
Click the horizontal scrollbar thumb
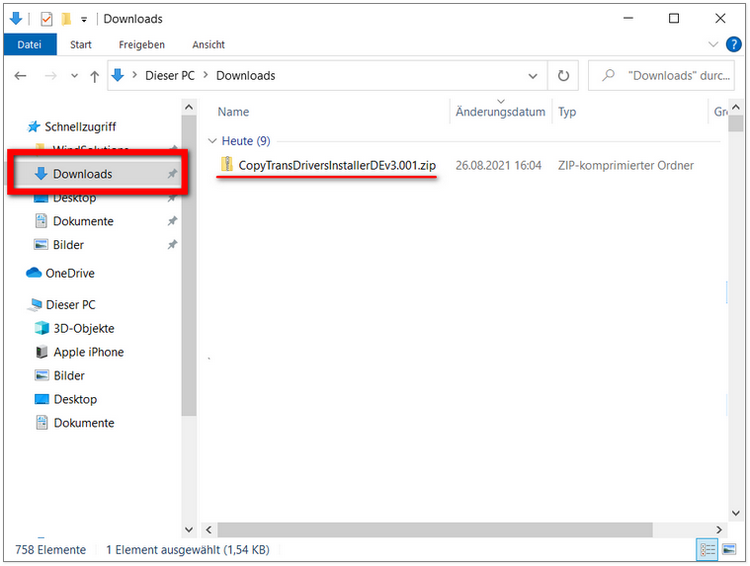click(435, 530)
